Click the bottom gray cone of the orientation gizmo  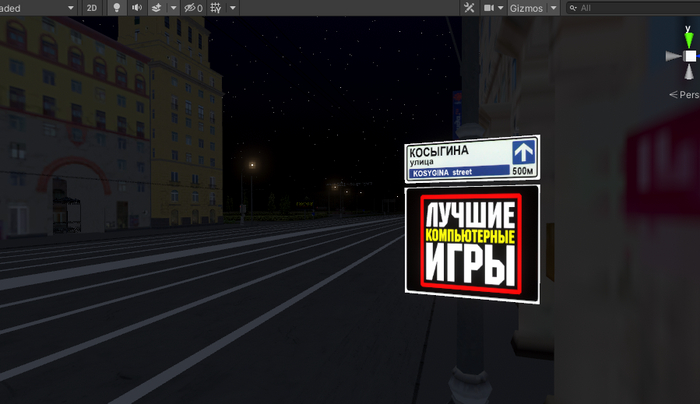pos(689,71)
